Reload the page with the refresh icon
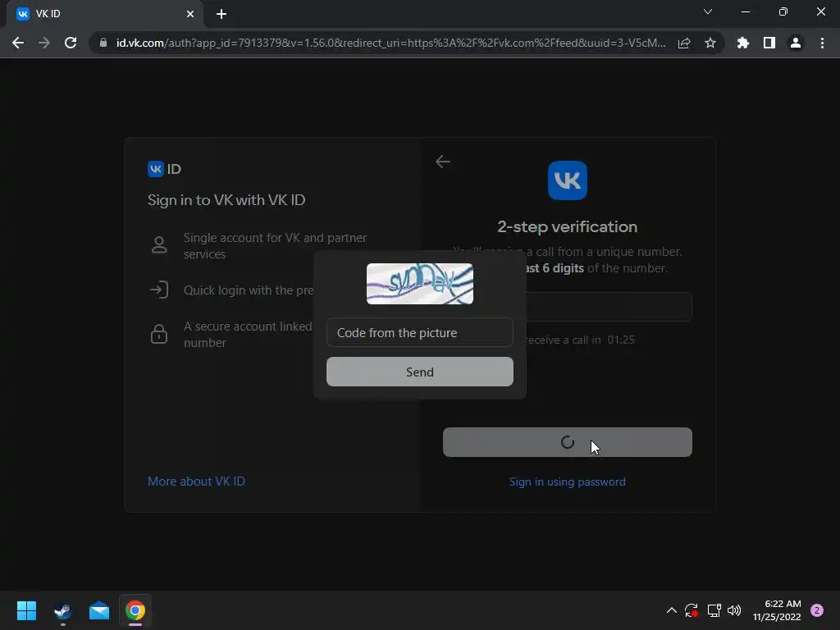The width and height of the screenshot is (840, 630). pyautogui.click(x=71, y=43)
